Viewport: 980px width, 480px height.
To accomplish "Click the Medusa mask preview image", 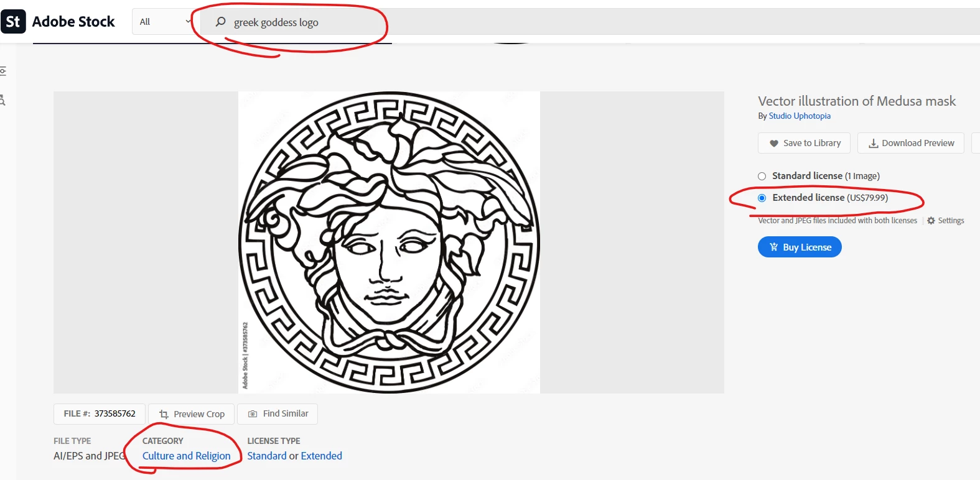I will tap(389, 242).
